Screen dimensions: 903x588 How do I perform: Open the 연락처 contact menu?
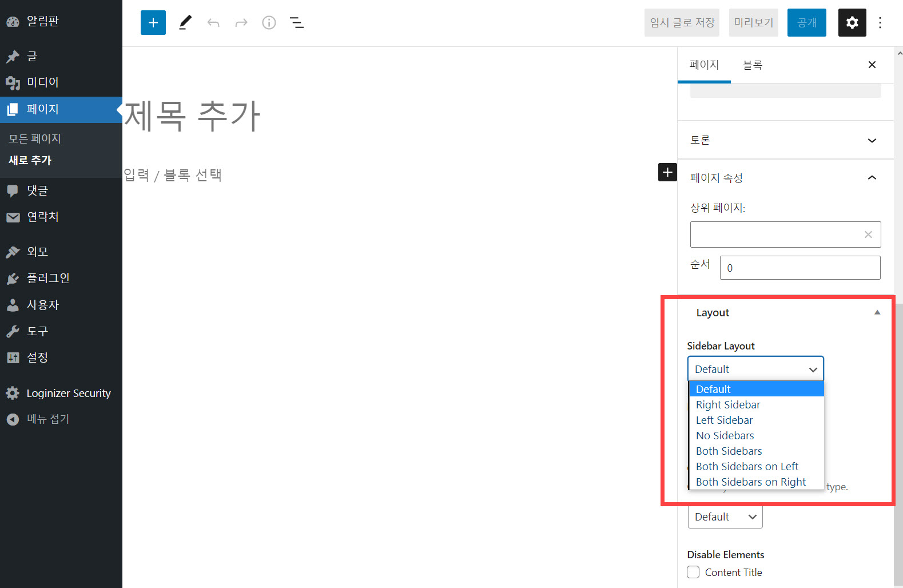click(61, 217)
